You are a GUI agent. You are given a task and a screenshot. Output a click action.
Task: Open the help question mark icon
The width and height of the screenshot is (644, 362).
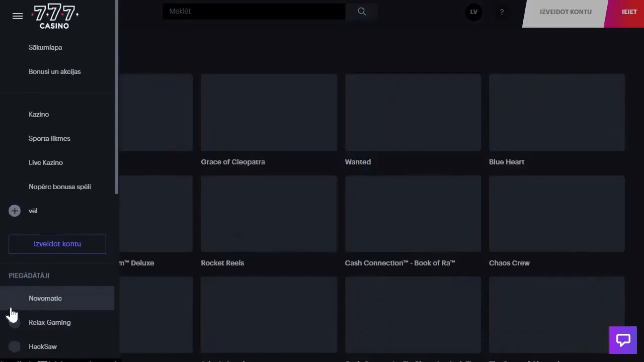(502, 12)
